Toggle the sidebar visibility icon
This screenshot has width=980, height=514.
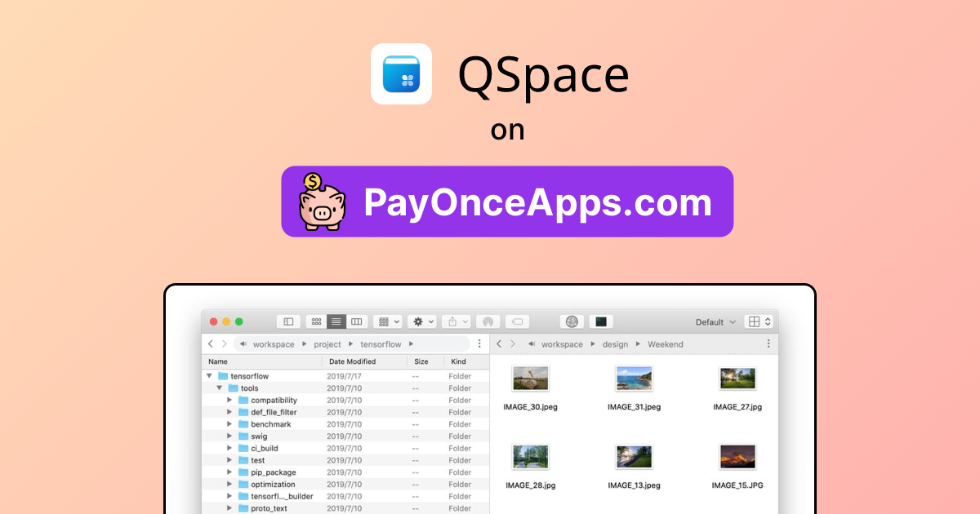pyautogui.click(x=287, y=321)
